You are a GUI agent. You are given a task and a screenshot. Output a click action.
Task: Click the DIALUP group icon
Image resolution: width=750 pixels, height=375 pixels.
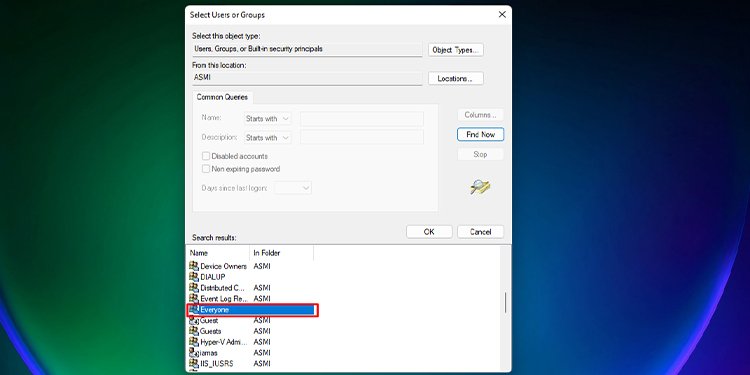[194, 277]
